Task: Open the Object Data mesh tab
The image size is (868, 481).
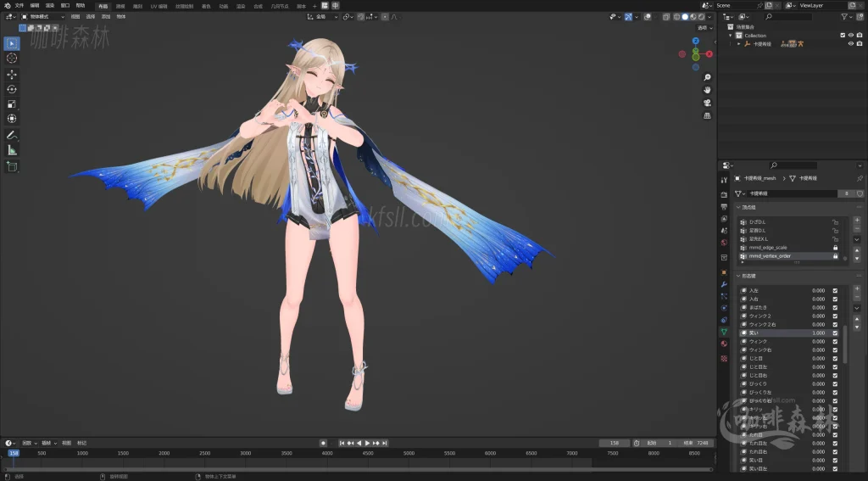Action: coord(724,332)
